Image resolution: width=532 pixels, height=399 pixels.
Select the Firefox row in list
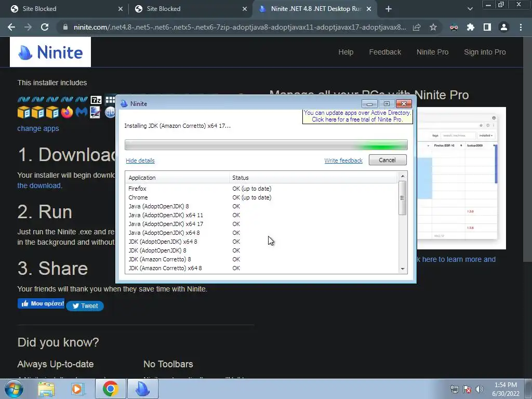pos(261,189)
